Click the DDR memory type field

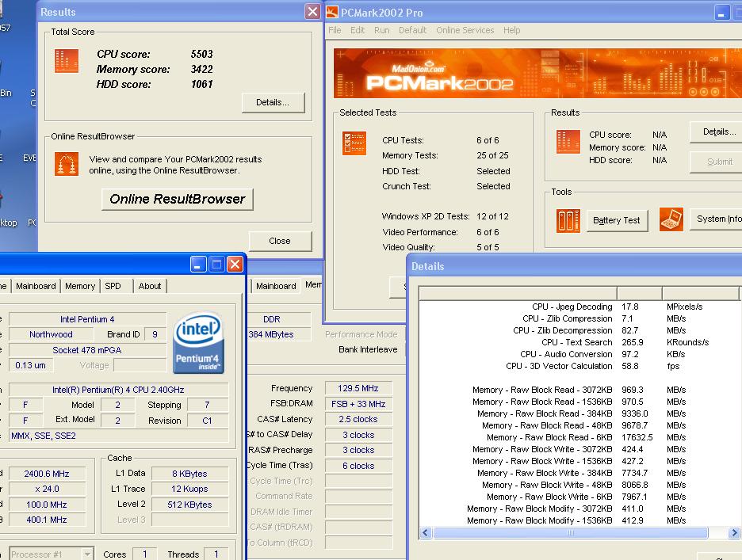coord(279,319)
